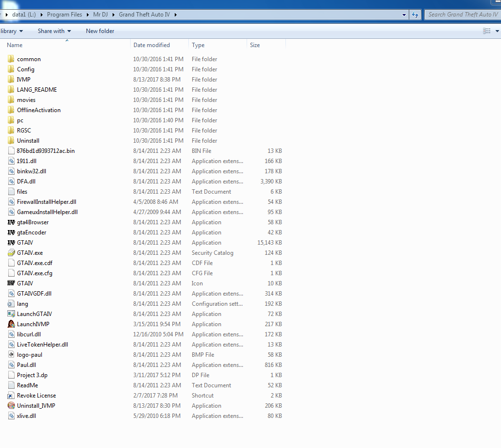Click the 3/15/2011 9:54 PM date cell
The height and width of the screenshot is (448, 501).
[157, 324]
